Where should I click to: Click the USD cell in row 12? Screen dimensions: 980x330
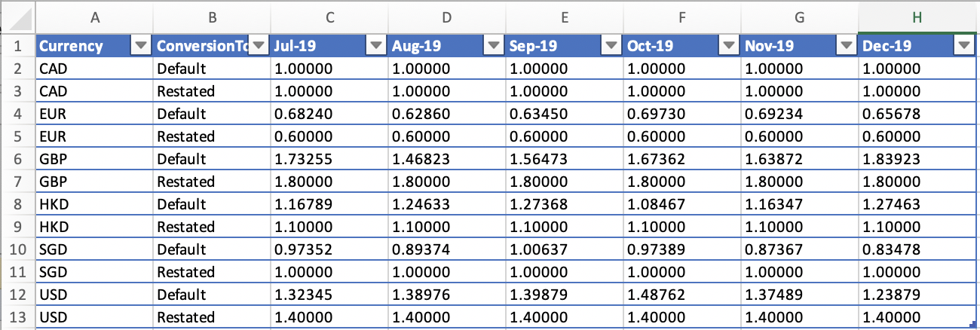pyautogui.click(x=94, y=295)
